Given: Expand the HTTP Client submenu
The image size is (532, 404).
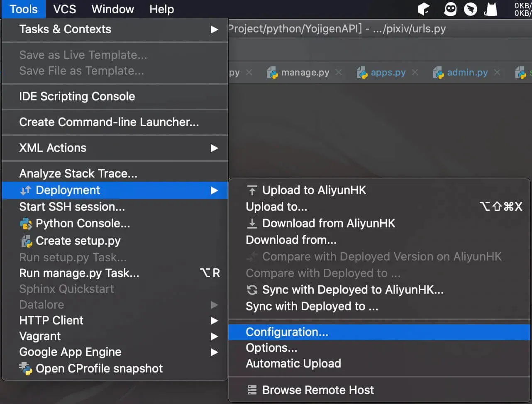Looking at the screenshot, I should click(115, 321).
